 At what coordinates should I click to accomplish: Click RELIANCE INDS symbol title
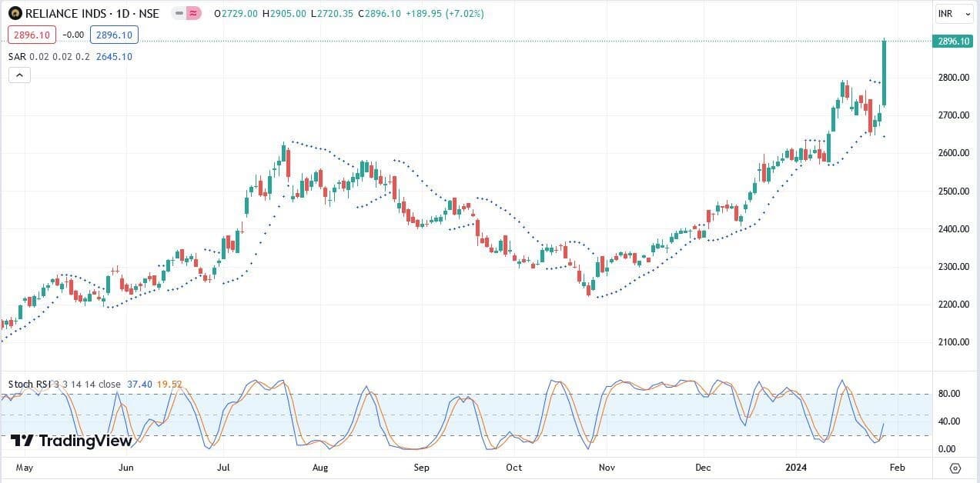tap(92, 14)
